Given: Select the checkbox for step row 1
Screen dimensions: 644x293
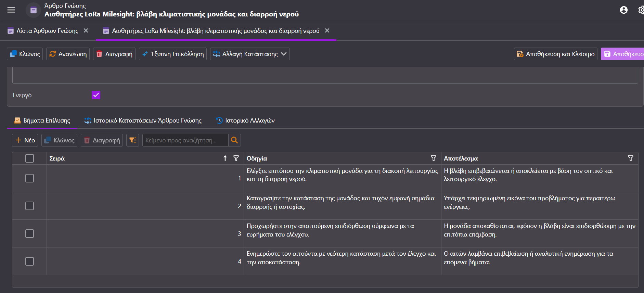Looking at the screenshot, I should coord(29,178).
